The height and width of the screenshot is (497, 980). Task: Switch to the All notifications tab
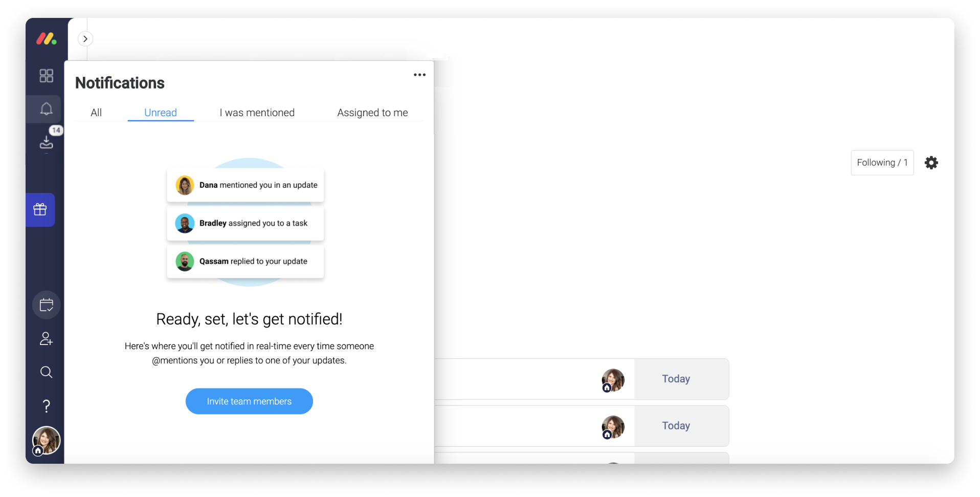pyautogui.click(x=96, y=113)
